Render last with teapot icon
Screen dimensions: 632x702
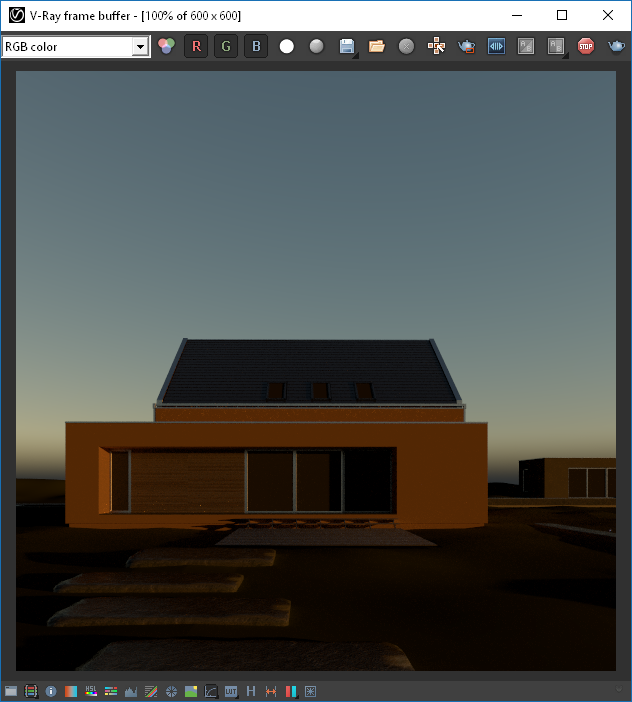tap(616, 46)
